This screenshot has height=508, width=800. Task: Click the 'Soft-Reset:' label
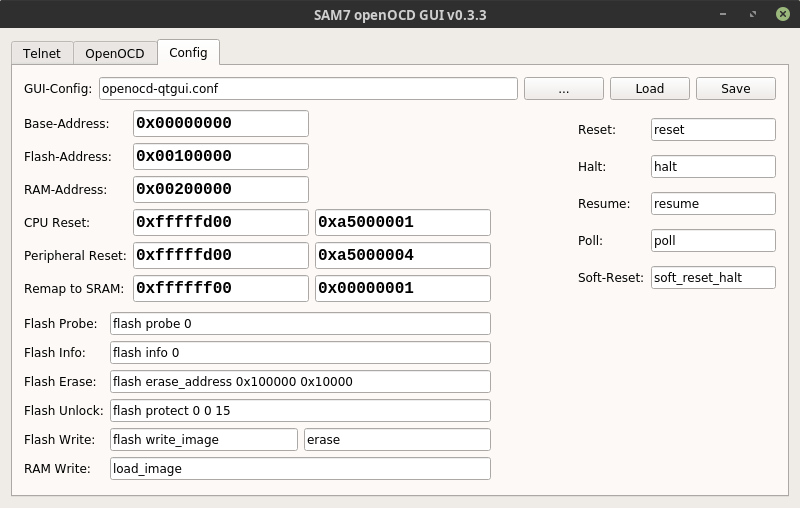(x=611, y=278)
